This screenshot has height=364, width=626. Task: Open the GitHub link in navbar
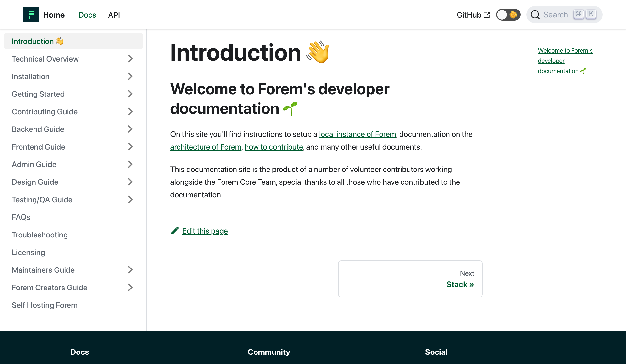click(x=473, y=15)
